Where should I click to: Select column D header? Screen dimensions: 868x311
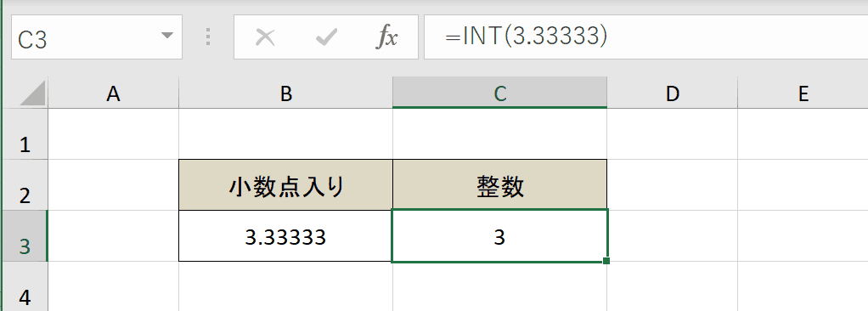click(672, 93)
